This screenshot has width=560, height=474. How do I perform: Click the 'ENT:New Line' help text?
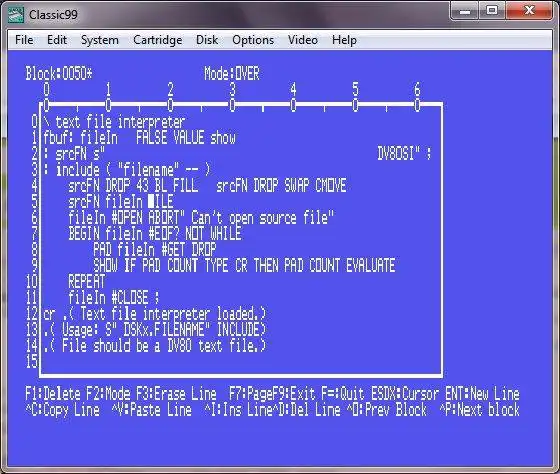pos(482,394)
